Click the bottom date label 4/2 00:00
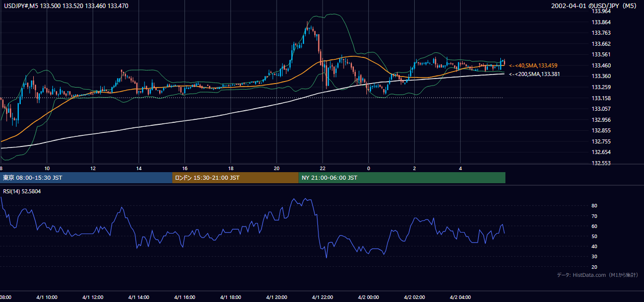This screenshot has width=644, height=302. pos(368,297)
